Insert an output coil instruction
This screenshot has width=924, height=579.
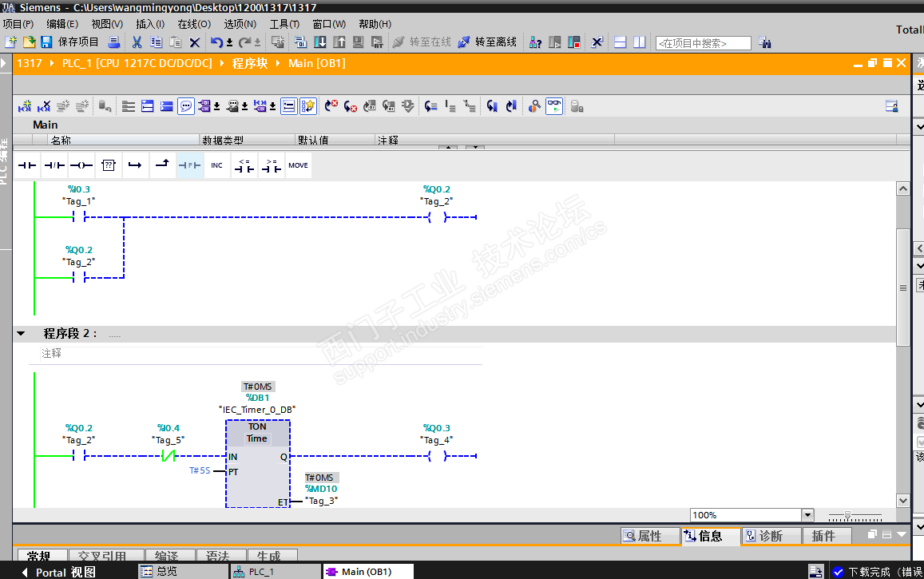[81, 165]
